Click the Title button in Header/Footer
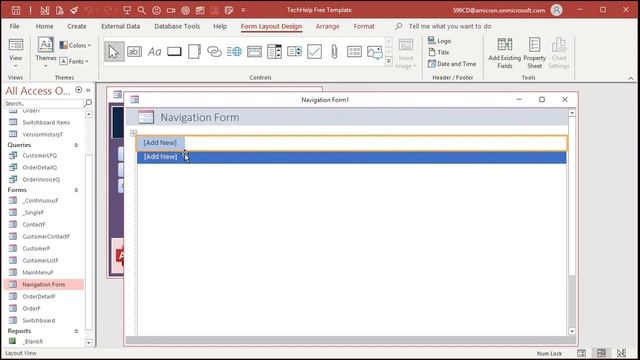This screenshot has height=360, width=640. tap(439, 52)
